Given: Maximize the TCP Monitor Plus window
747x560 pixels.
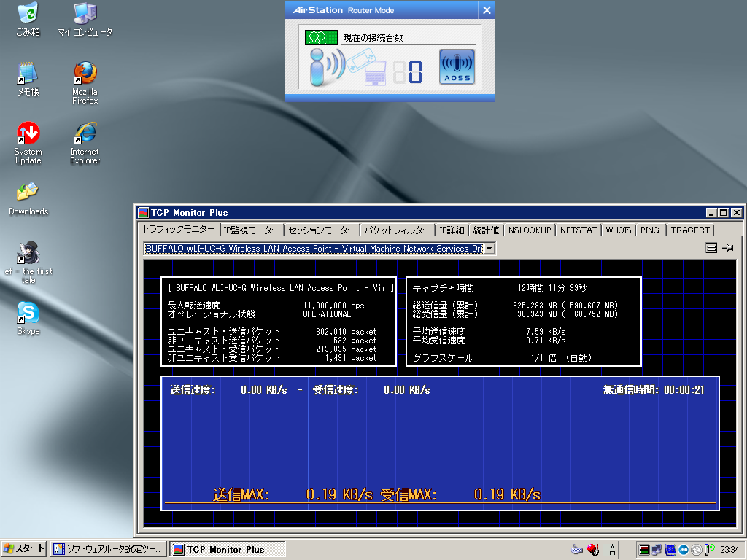Looking at the screenshot, I should (x=724, y=213).
